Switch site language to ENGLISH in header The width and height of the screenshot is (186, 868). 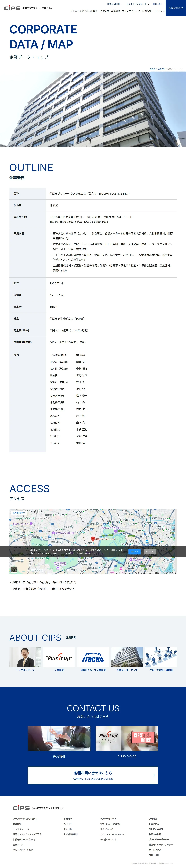point(158,4)
